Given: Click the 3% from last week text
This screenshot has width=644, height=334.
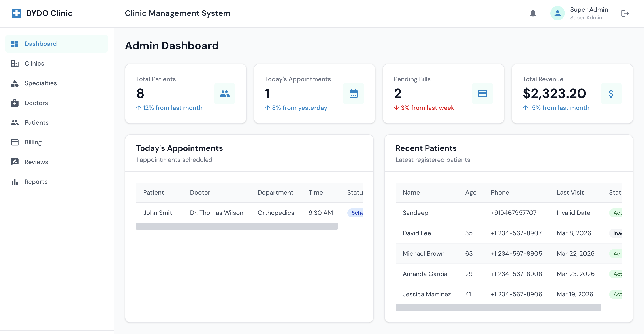Looking at the screenshot, I should (x=427, y=108).
